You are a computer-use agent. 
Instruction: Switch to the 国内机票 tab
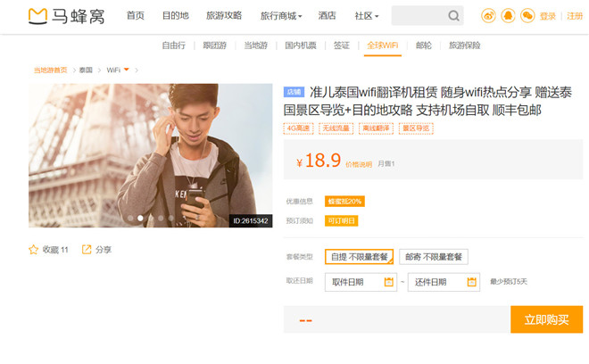[301, 45]
